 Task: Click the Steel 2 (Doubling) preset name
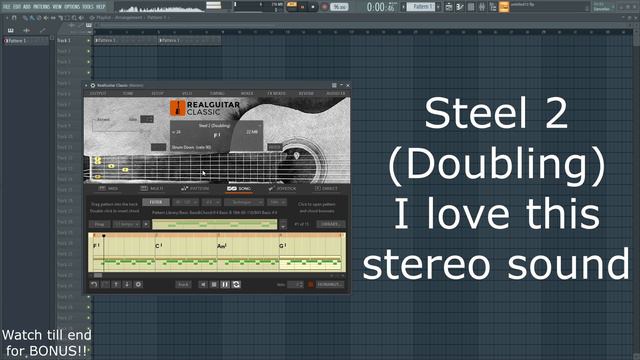click(214, 125)
